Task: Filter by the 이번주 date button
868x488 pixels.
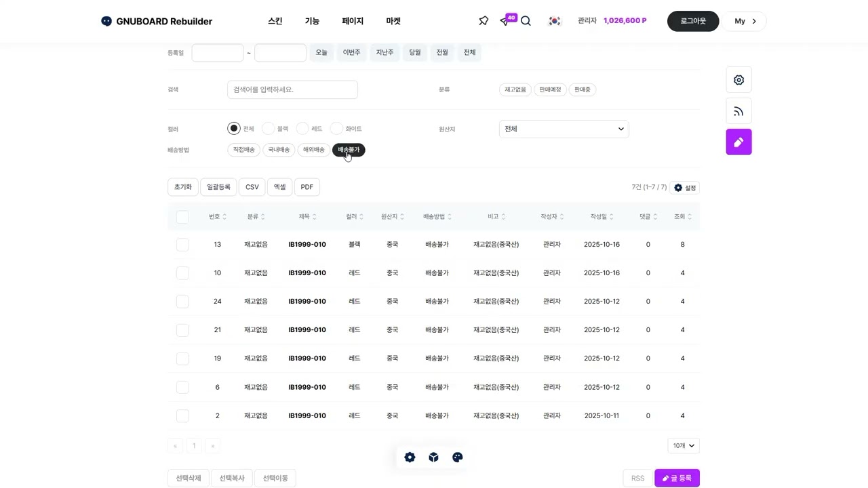Action: tap(352, 53)
